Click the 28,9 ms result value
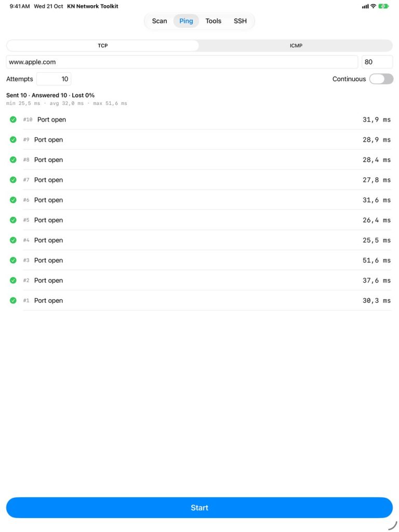 (x=377, y=139)
